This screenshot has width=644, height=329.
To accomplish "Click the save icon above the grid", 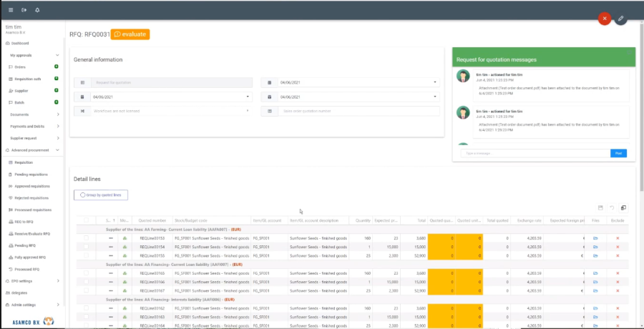I will [600, 207].
